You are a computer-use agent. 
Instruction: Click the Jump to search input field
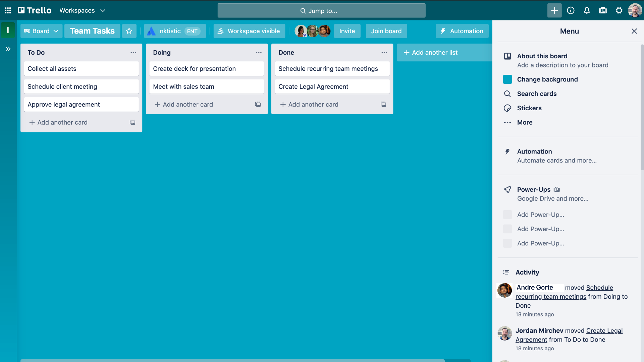click(322, 10)
